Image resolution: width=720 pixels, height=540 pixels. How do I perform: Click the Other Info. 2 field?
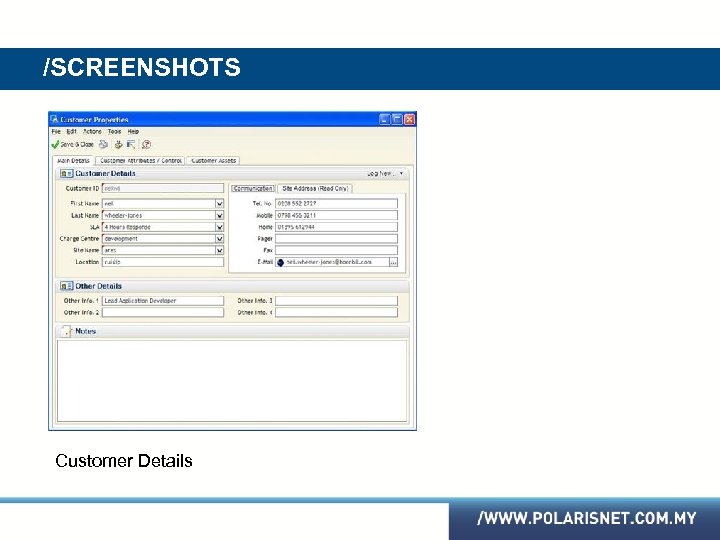click(163, 312)
